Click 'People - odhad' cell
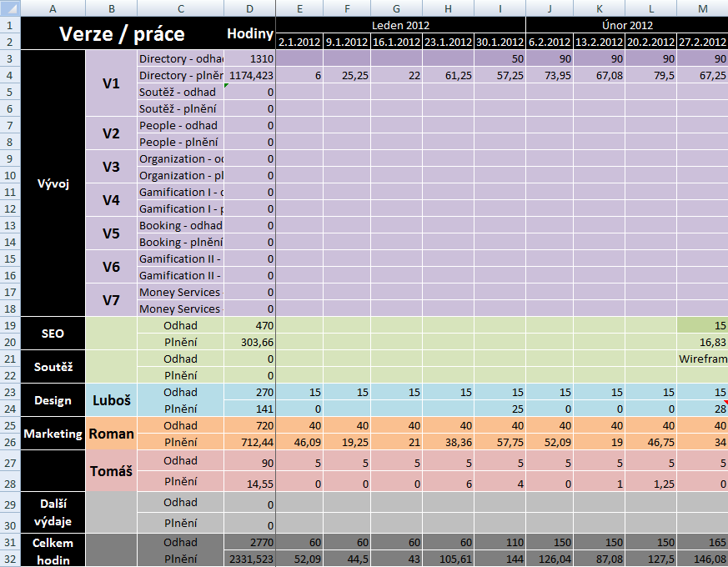Image resolution: width=728 pixels, height=567 pixels. (x=181, y=125)
